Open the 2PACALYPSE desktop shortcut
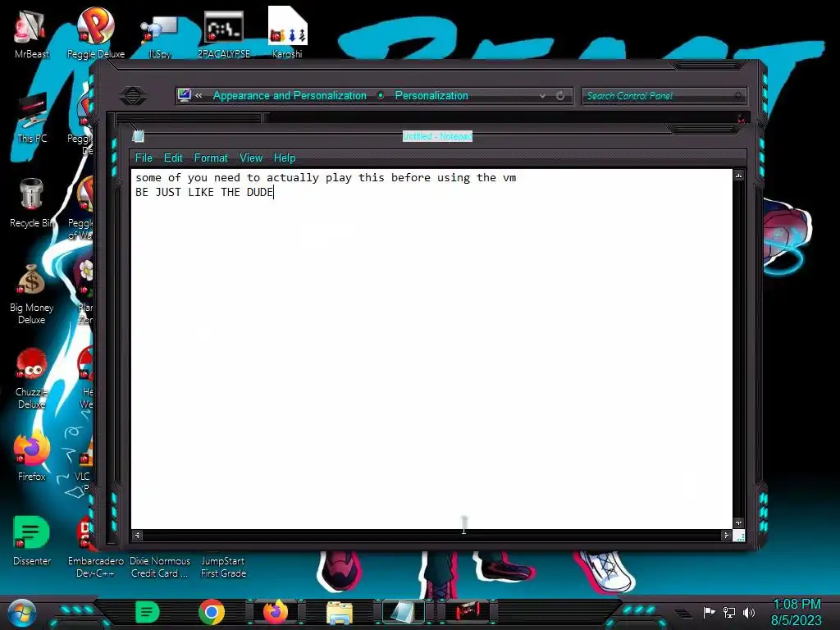 [223, 33]
